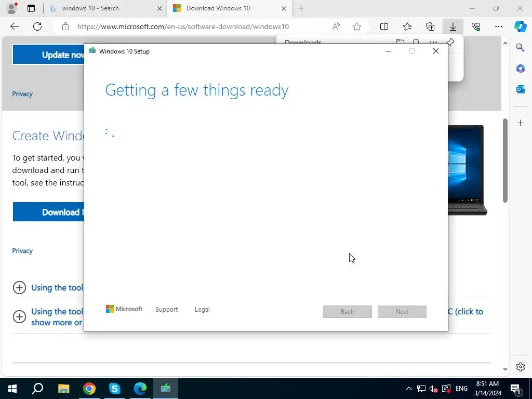The width and height of the screenshot is (532, 399).
Task: Close the Download Windows 10 tab
Action: [284, 8]
